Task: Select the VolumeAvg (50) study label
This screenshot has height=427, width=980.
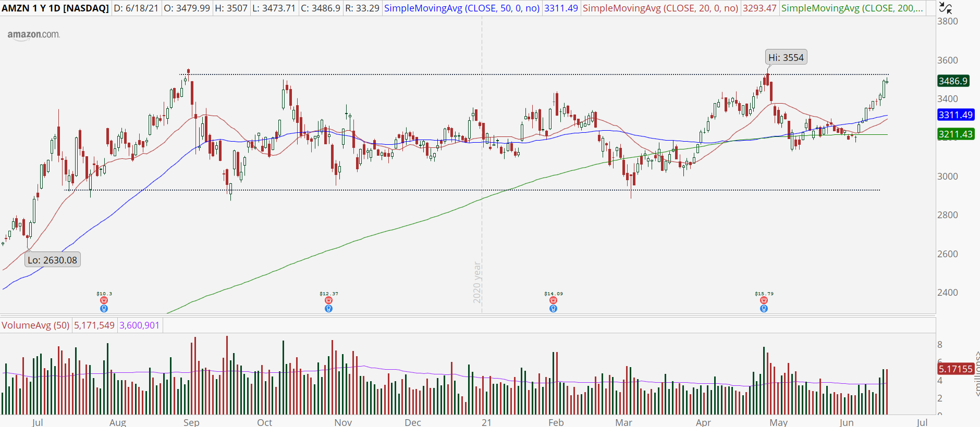Action: 35,325
